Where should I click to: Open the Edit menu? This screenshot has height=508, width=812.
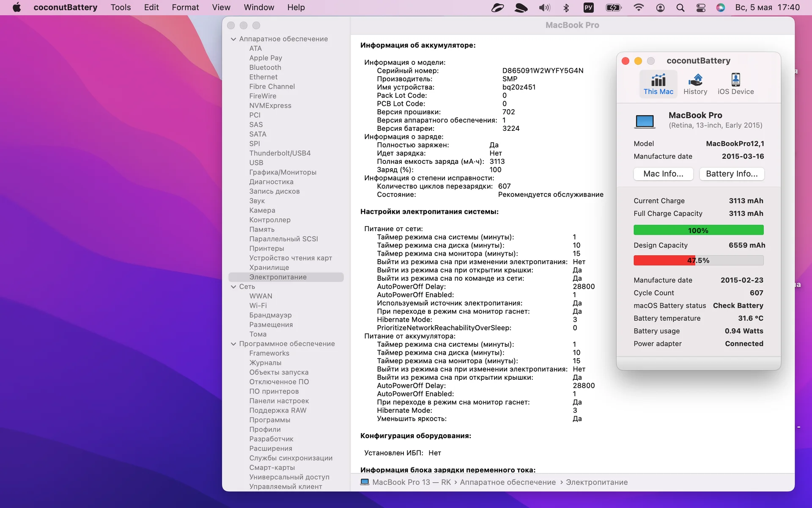coord(151,7)
